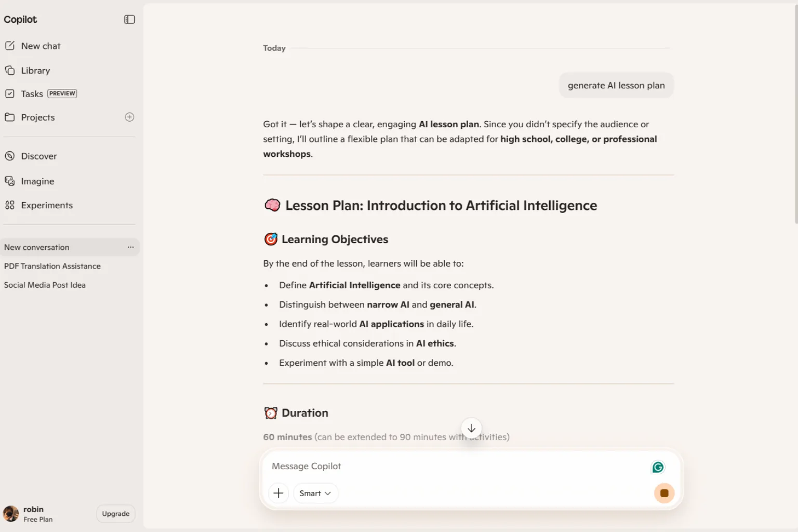Click the Upgrade button
This screenshot has width=798, height=532.
[x=115, y=514]
